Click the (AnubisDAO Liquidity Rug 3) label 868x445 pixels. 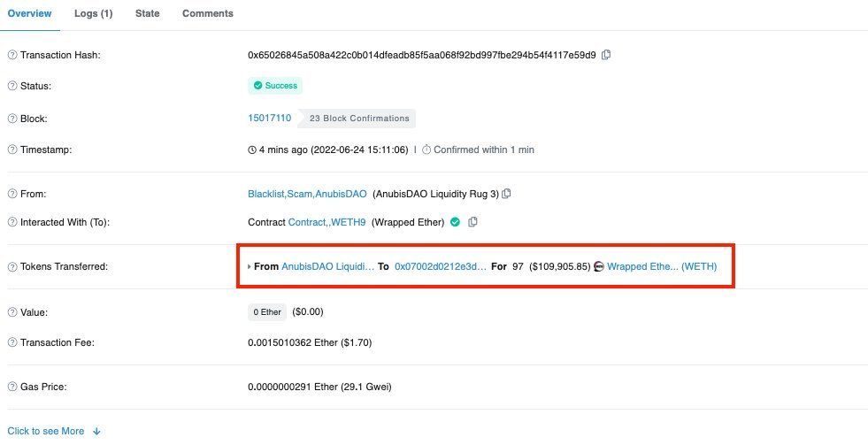(435, 194)
